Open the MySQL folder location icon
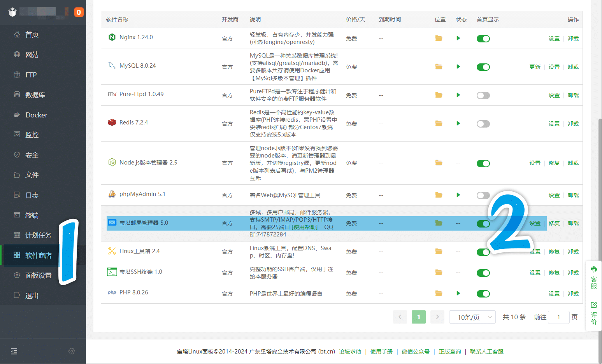602x364 pixels. click(x=439, y=66)
